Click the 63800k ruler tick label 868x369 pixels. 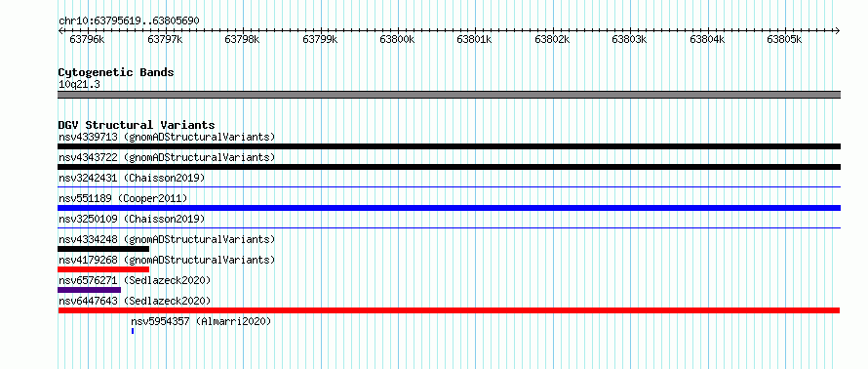pyautogui.click(x=397, y=39)
